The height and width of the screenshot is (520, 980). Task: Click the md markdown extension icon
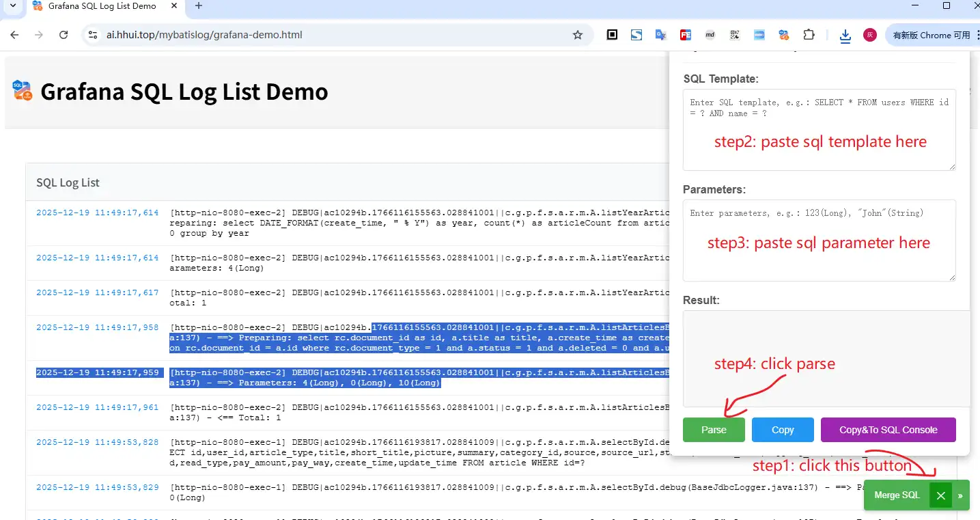pyautogui.click(x=710, y=35)
